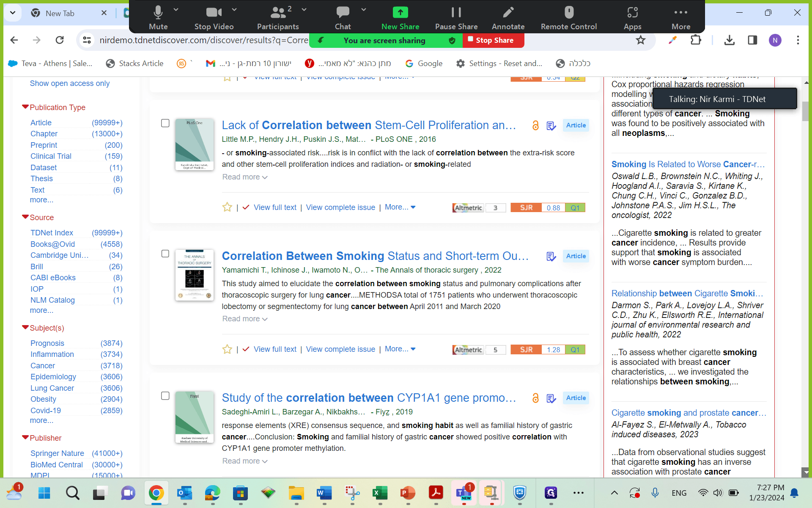This screenshot has width=812, height=508.
Task: Click Show open access only
Action: click(70, 83)
